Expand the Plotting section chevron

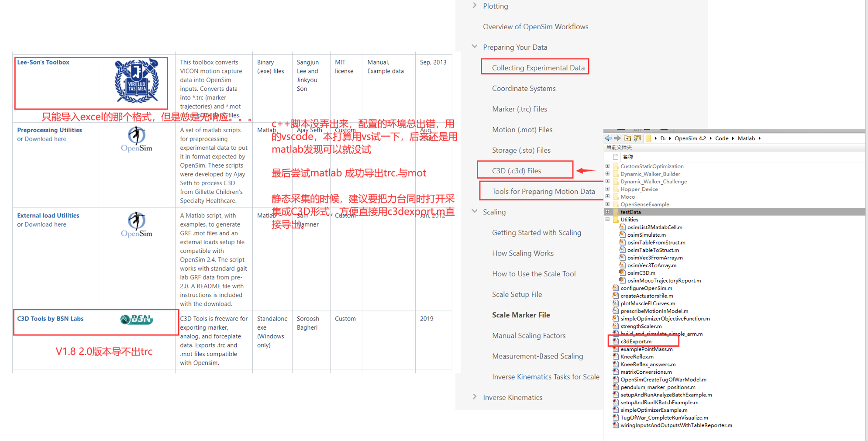pos(475,6)
